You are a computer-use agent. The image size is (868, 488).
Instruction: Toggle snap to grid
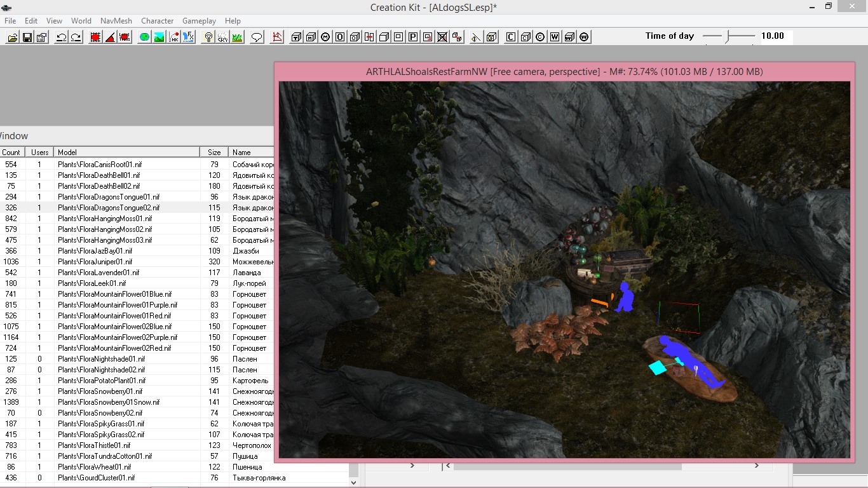pyautogui.click(x=95, y=37)
